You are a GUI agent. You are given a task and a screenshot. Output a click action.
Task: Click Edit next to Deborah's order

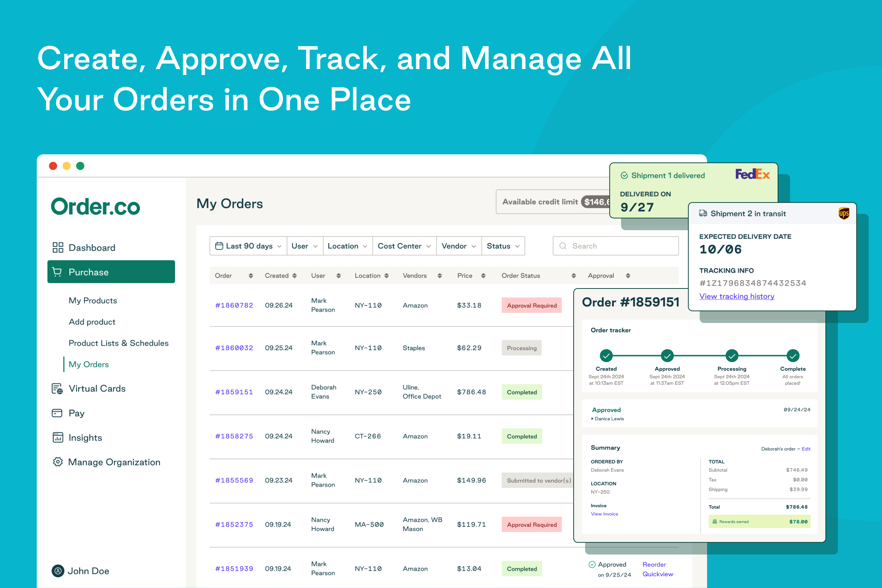[x=806, y=449]
